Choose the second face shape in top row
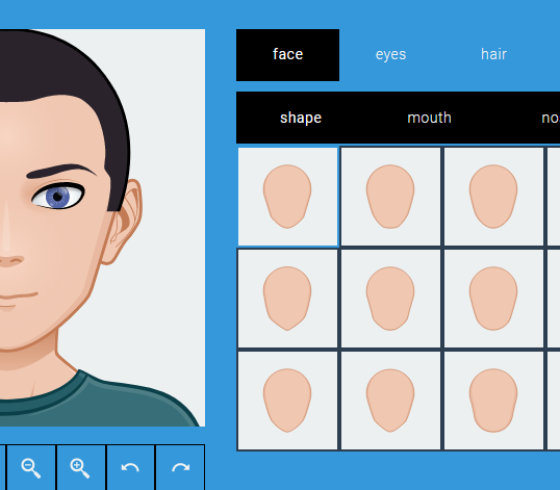This screenshot has width=560, height=490. pyautogui.click(x=390, y=196)
